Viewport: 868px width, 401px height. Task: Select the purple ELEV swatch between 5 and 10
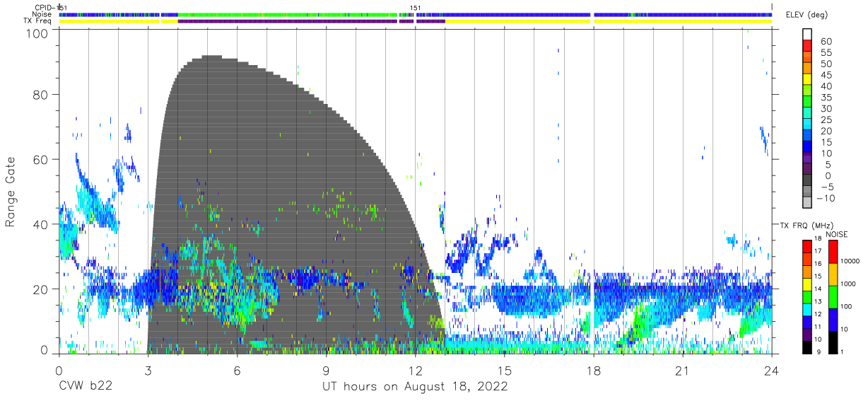807,158
